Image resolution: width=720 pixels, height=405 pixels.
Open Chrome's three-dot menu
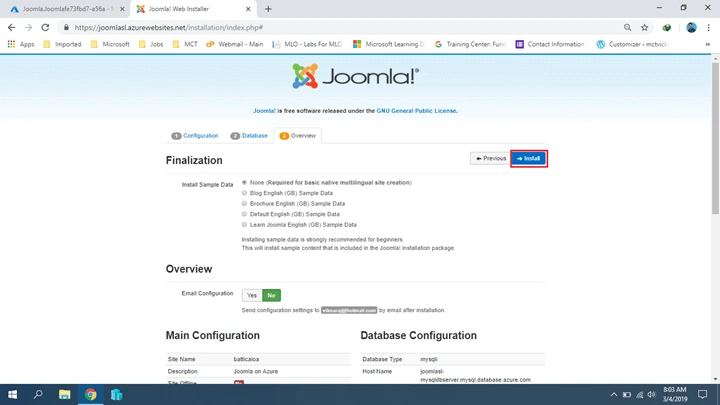click(709, 28)
